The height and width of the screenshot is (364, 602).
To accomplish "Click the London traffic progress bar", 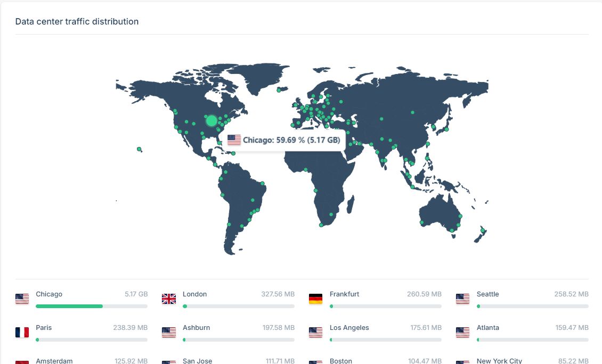I will pos(238,307).
